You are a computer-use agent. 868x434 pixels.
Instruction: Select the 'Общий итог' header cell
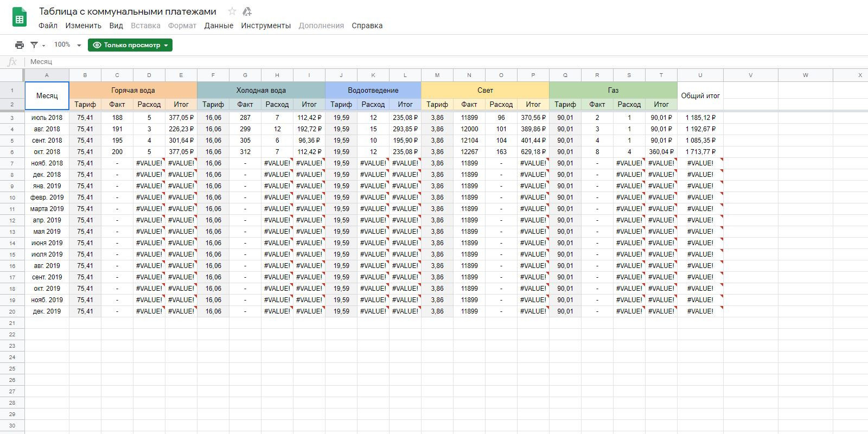700,95
